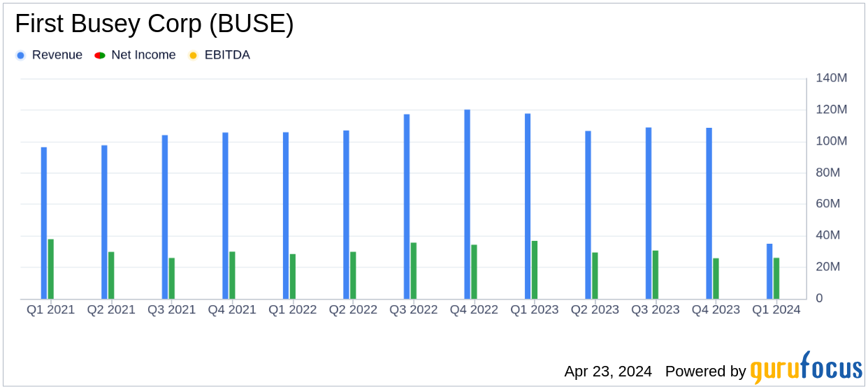Click the Q4 2023 net income bar
The width and height of the screenshot is (868, 389).
[716, 279]
